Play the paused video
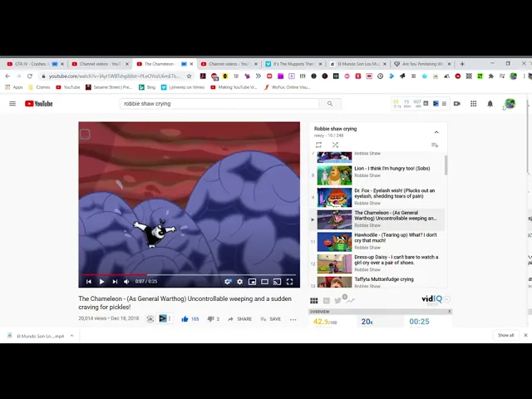The image size is (532, 399). click(101, 282)
